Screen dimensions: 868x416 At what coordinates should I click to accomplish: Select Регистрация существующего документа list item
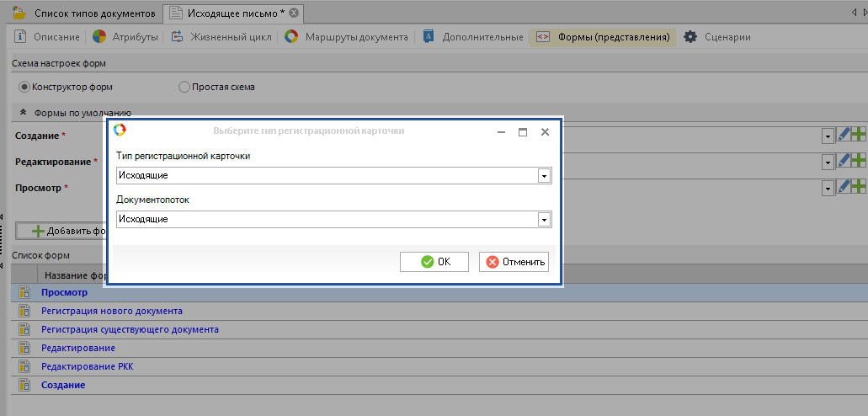[130, 329]
